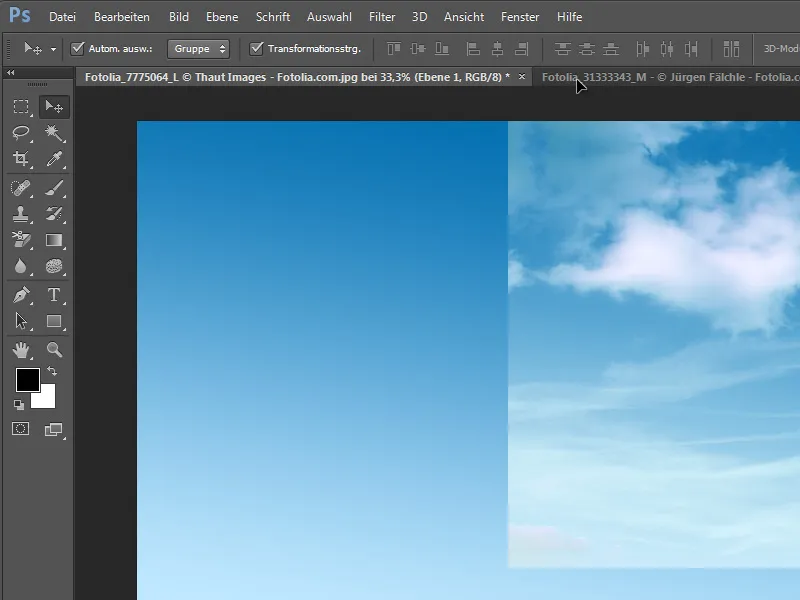Close the Fotolia_7775064_L document tab
The width and height of the screenshot is (800, 600).
(521, 77)
